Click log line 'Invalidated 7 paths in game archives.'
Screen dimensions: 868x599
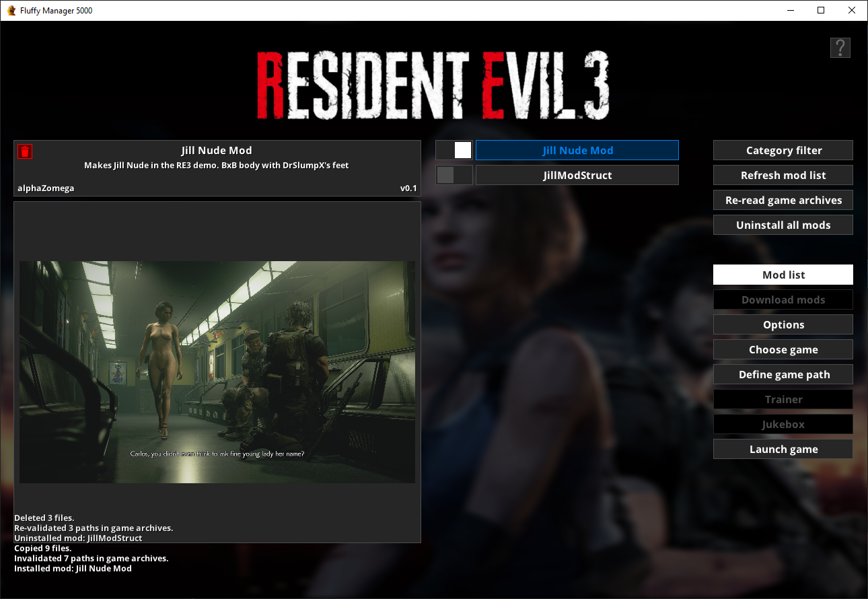coord(92,559)
